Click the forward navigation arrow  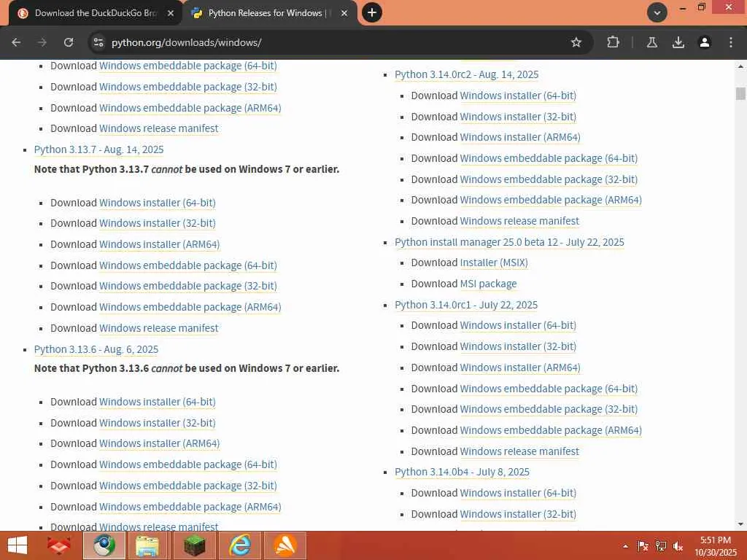pyautogui.click(x=42, y=42)
